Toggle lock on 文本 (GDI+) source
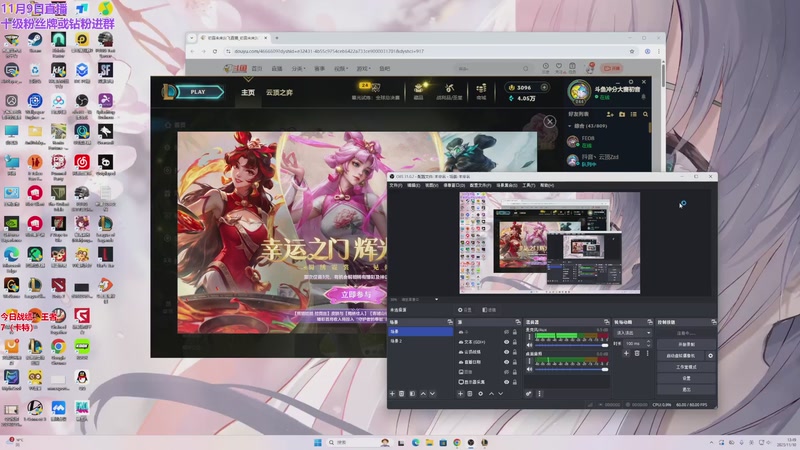Screen dimensions: 800x450 click(515, 342)
